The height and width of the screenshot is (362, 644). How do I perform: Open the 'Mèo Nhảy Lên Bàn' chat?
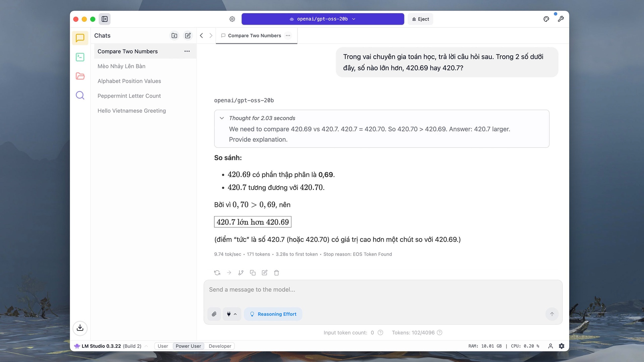coord(121,66)
